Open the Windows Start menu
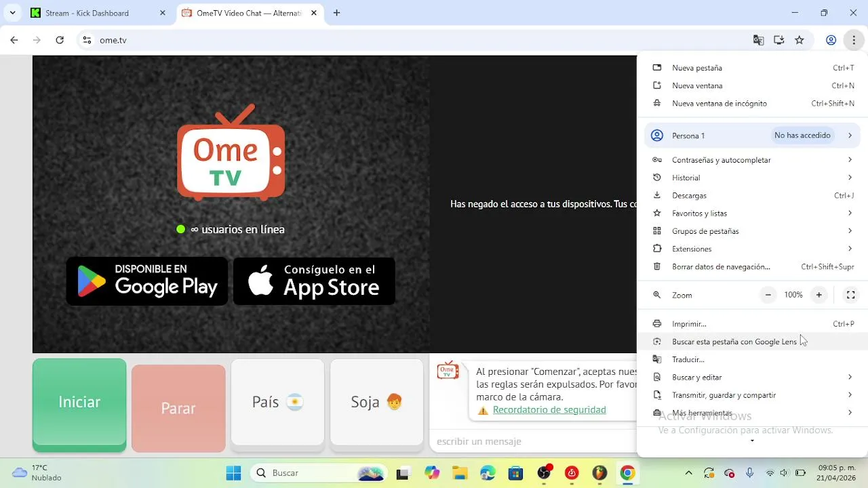868x488 pixels. [233, 473]
